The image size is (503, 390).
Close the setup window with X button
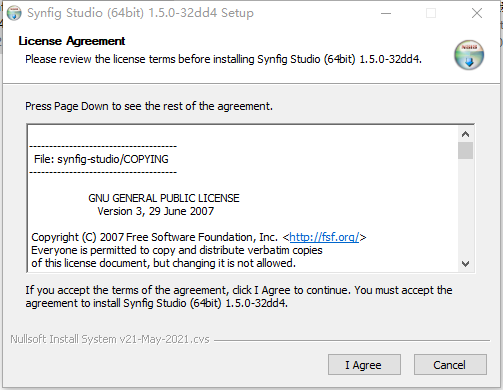(x=477, y=13)
